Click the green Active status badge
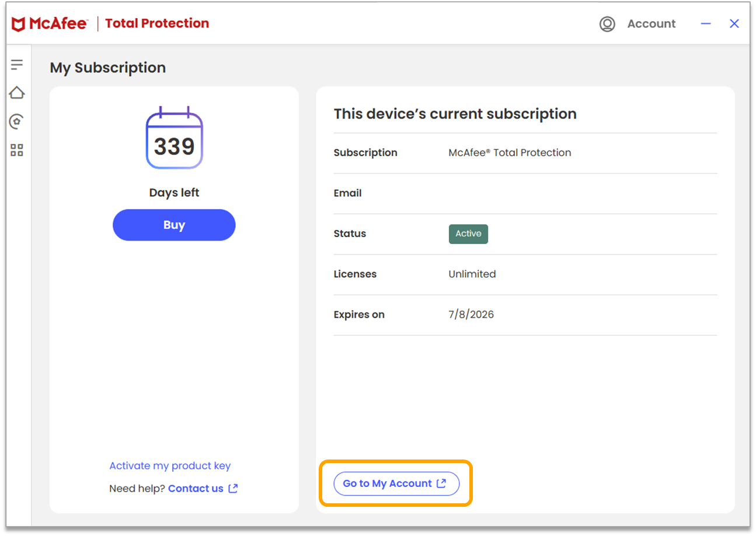This screenshot has height=536, width=756. pos(468,234)
